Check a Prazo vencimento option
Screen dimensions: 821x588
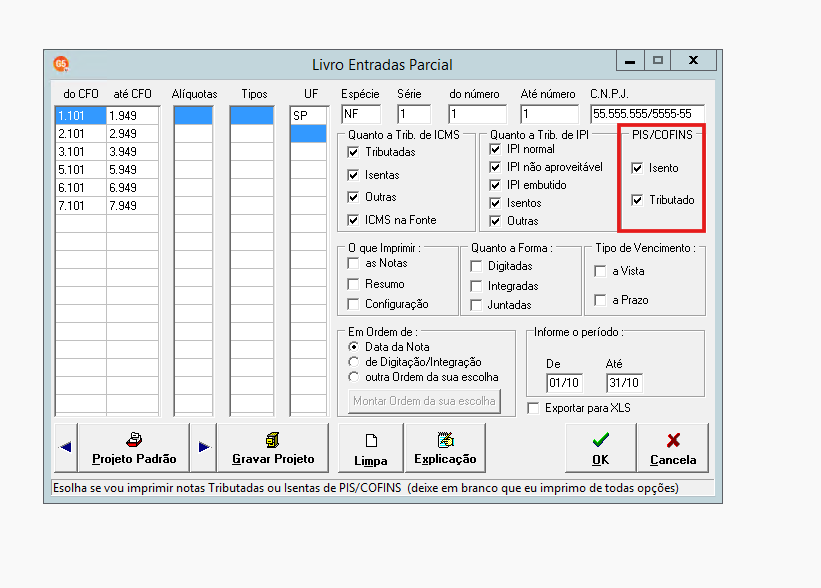tap(600, 300)
